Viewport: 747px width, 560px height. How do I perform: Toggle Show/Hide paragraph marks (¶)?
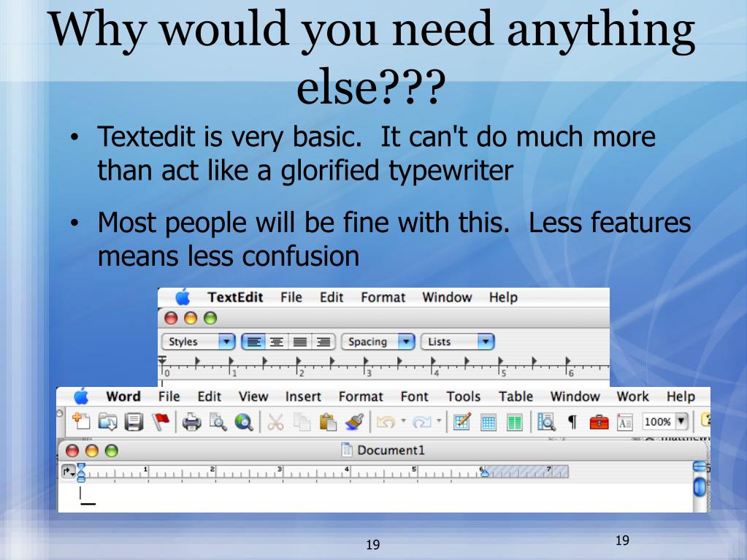tap(572, 422)
